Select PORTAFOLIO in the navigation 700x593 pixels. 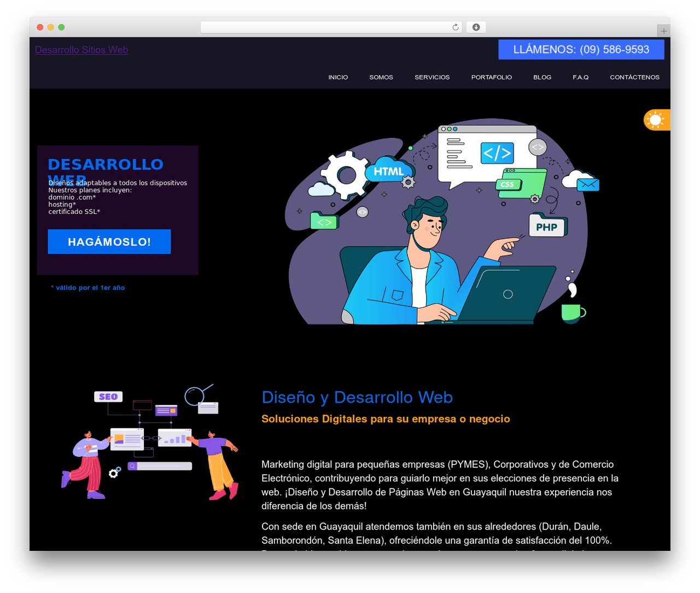pos(492,77)
